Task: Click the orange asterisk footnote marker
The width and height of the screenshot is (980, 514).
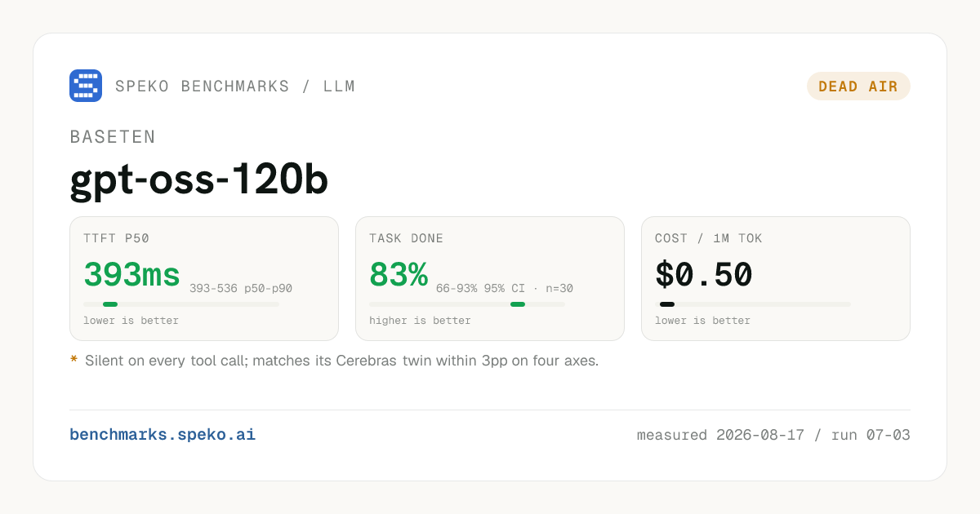Action: point(73,361)
